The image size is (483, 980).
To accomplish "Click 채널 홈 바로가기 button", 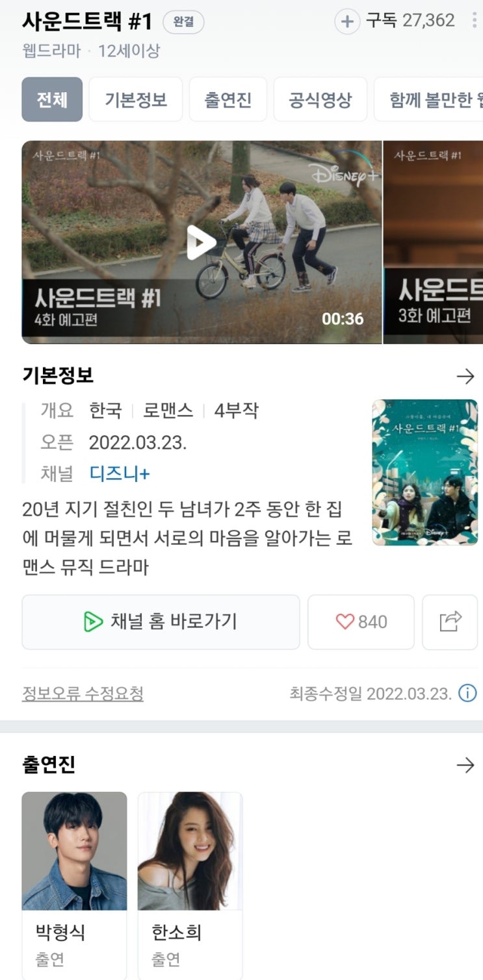I will tap(161, 622).
